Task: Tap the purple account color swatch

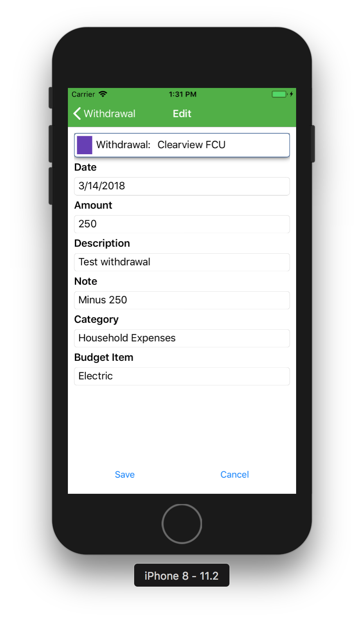Action: tap(85, 145)
